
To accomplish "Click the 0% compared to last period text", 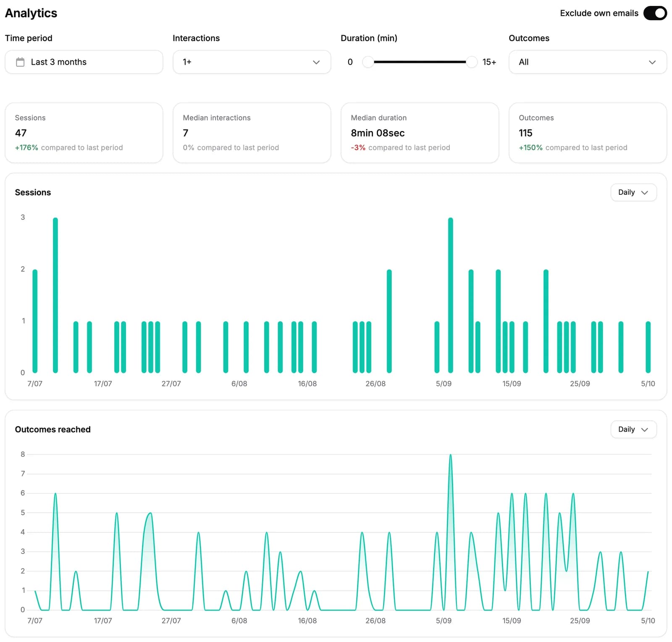I will pos(231,147).
